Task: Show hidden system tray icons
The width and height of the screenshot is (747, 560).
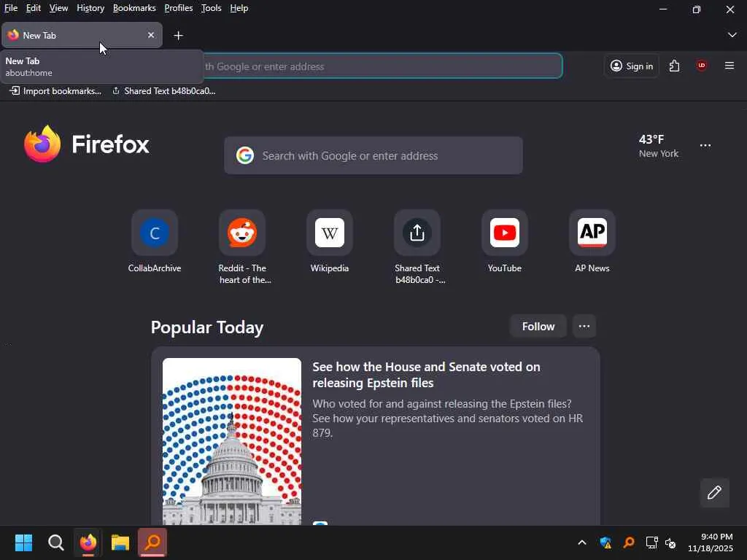Action: click(582, 542)
